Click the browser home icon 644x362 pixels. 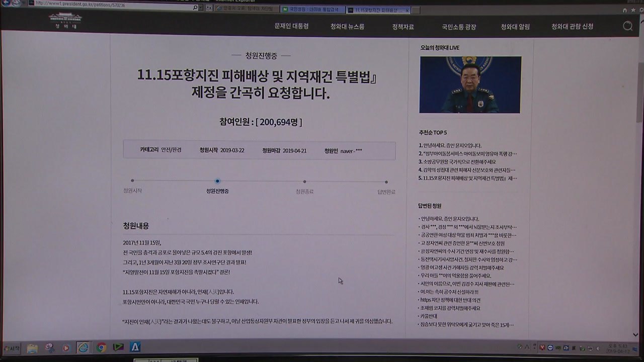coord(625,10)
